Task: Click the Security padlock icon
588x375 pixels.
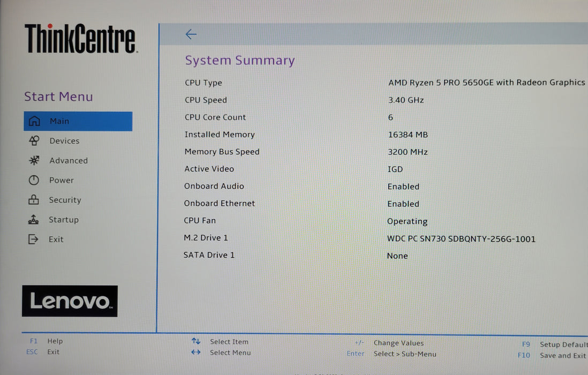Action: coord(34,200)
